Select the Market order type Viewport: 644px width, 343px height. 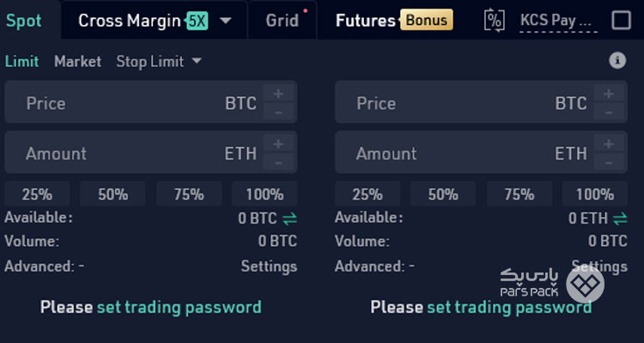coord(77,61)
